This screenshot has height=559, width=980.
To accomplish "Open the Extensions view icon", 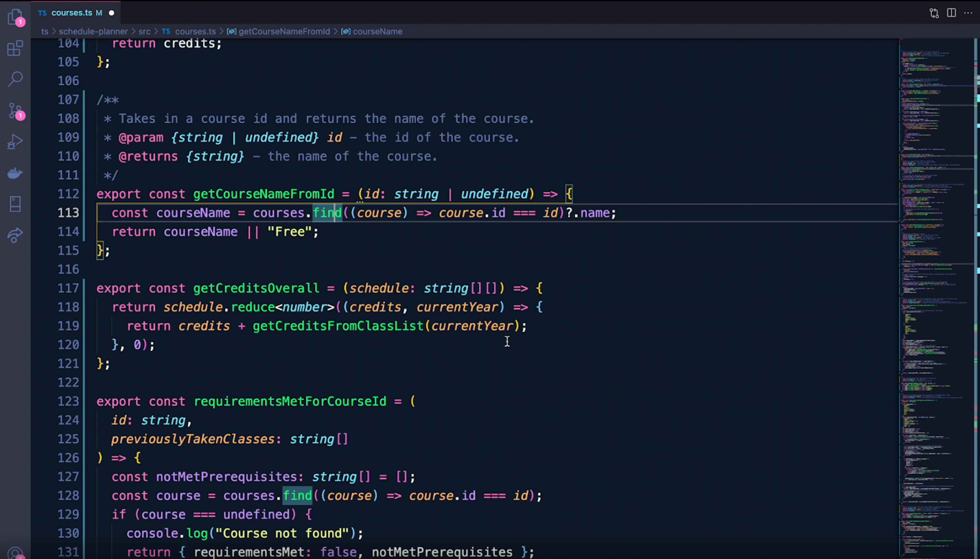I will tap(15, 48).
